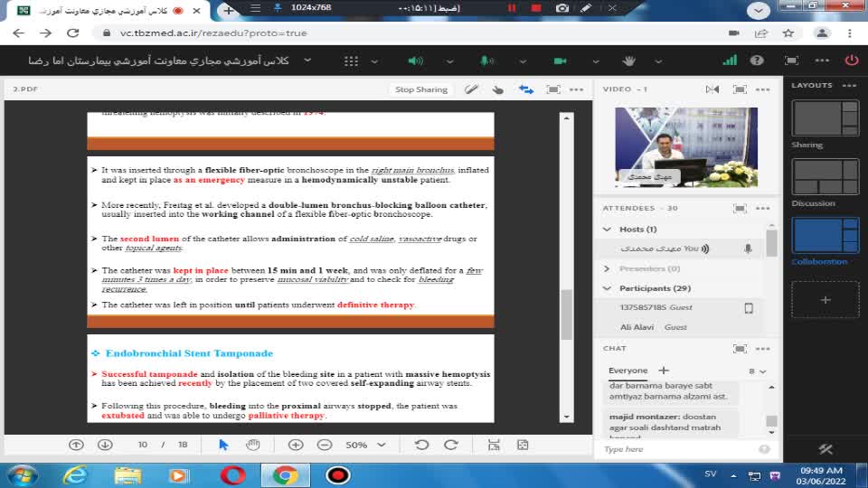Select the pointer arrow tool
Screen dimensions: 868x488
(x=224, y=445)
